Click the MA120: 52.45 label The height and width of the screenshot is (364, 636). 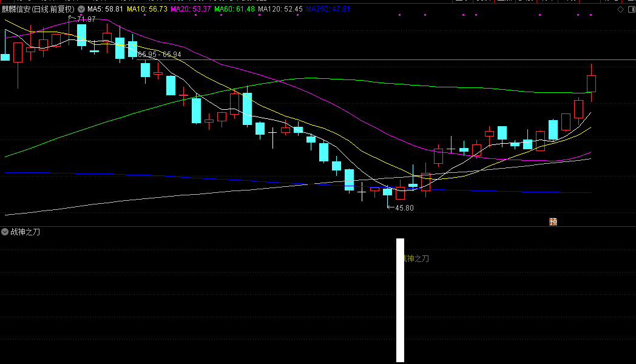point(280,9)
